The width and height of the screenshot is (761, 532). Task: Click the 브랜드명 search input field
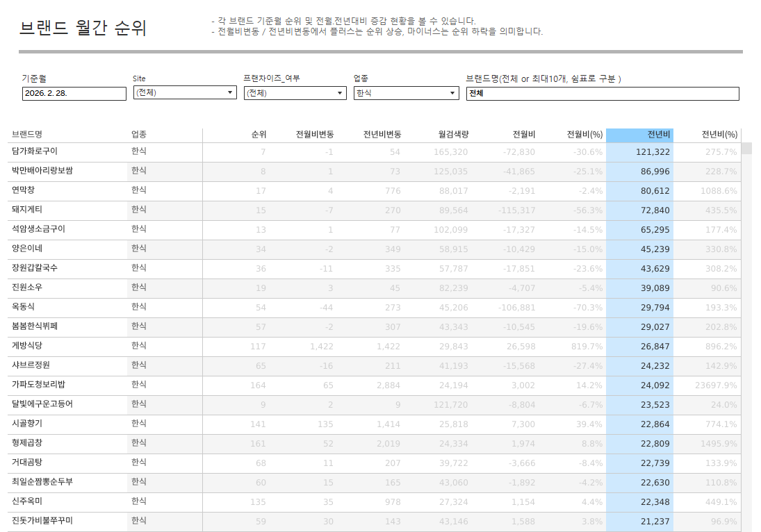click(602, 93)
